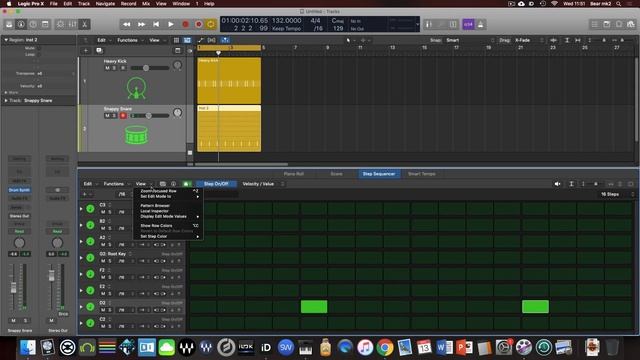The image size is (640, 360).
Task: Start playback with Play button
Action: [171, 24]
